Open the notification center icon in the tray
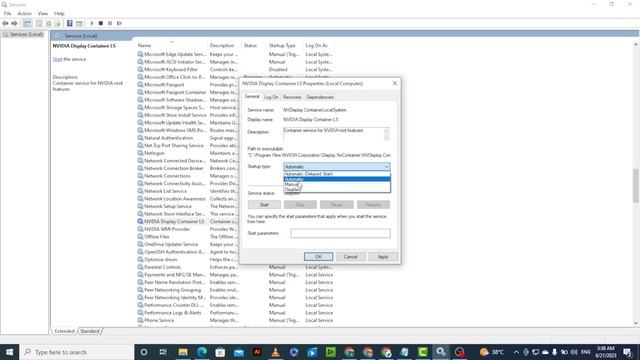The image size is (640, 360). [627, 352]
